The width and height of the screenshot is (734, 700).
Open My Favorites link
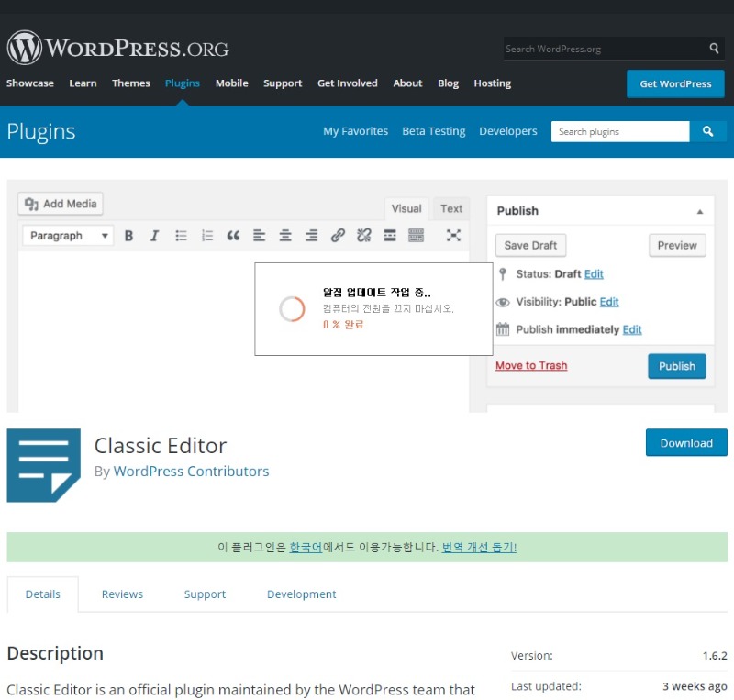[355, 131]
